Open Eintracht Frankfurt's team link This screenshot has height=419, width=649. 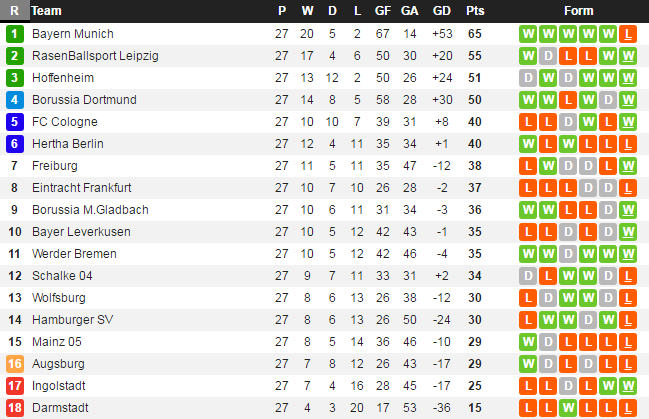coord(82,188)
